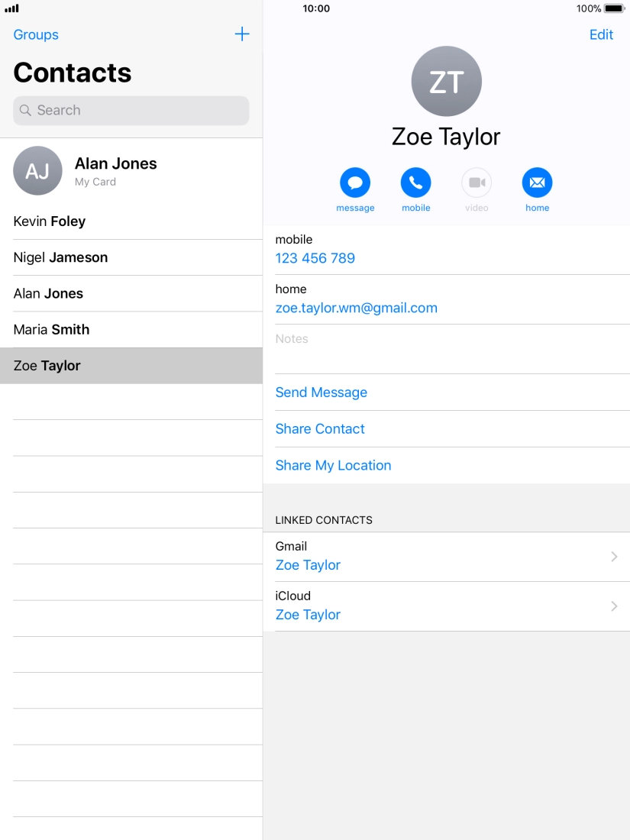Choose Share Contact option
The image size is (630, 840).
[320, 429]
